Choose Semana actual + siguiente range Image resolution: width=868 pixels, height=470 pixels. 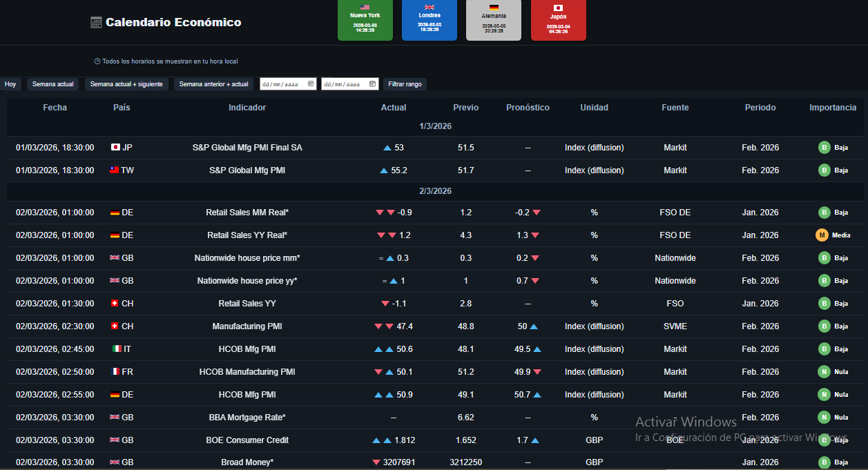(126, 84)
